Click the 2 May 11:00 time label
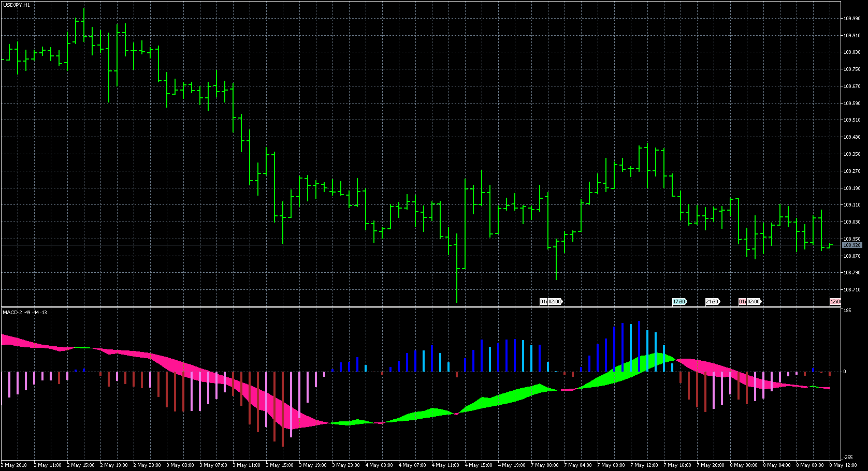The width and height of the screenshot is (868, 471). [48, 465]
